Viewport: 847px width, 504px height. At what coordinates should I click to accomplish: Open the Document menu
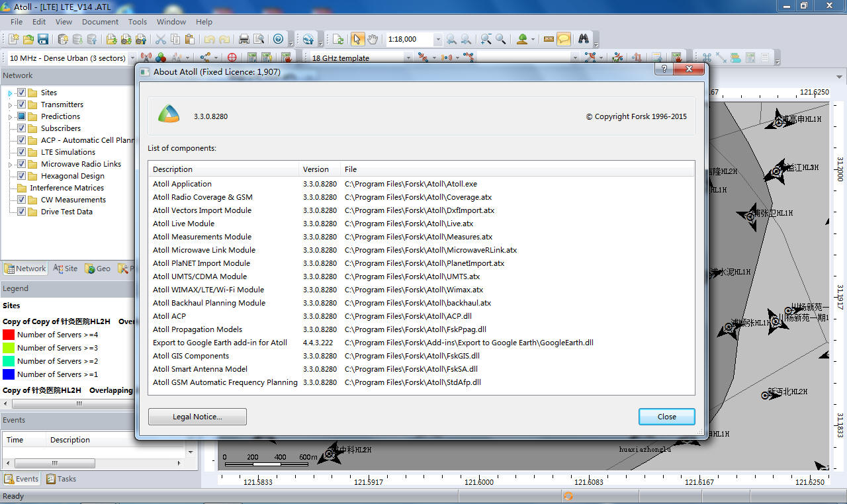pos(100,22)
